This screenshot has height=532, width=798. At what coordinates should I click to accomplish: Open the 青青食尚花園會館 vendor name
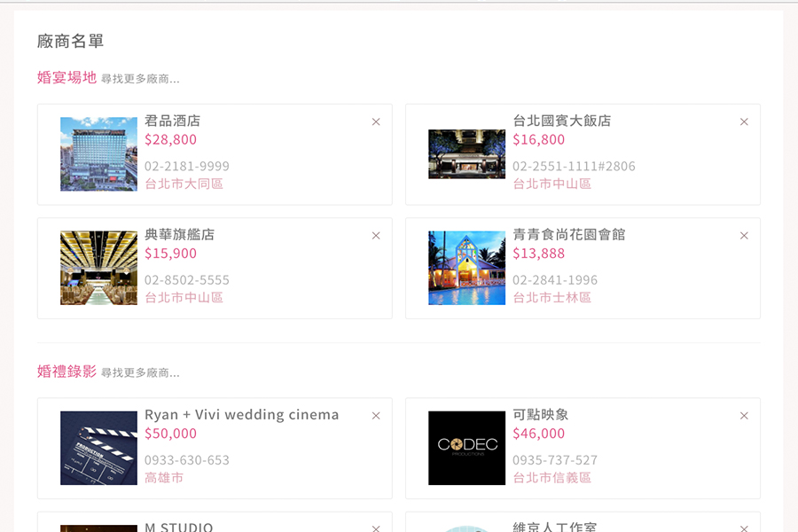pos(568,235)
